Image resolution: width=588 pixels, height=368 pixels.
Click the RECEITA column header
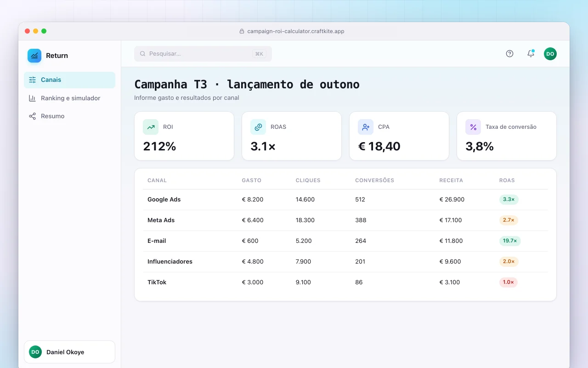[x=451, y=180]
